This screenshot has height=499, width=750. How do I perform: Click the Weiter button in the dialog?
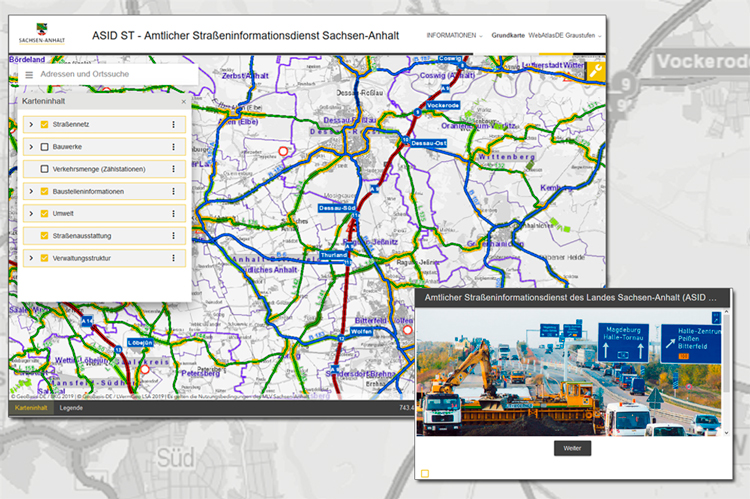click(573, 448)
